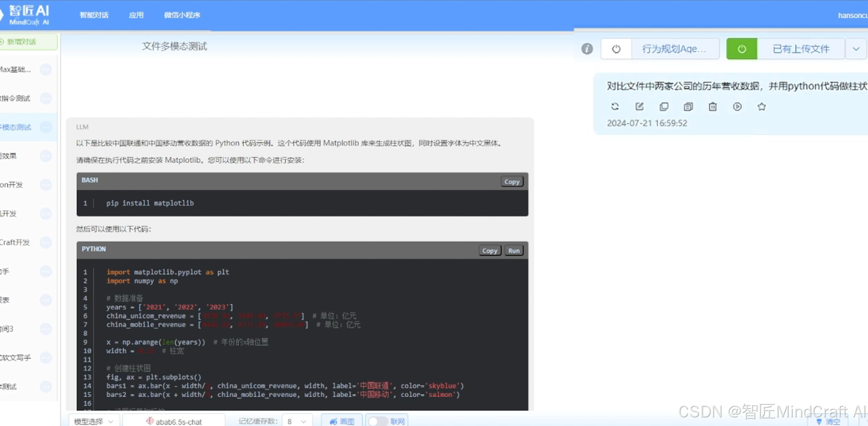Open the more menu for the 间3 chat
This screenshot has width=868, height=426.
click(46, 329)
